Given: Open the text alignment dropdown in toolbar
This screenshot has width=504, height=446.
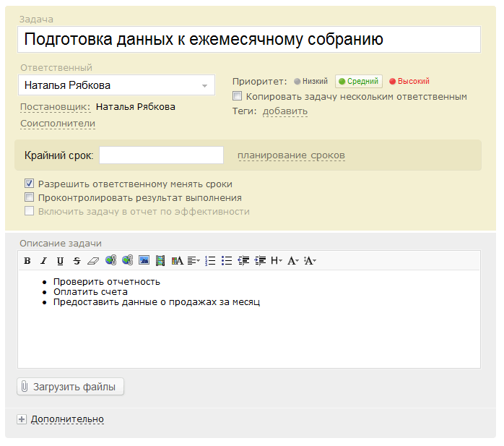Looking at the screenshot, I should 194,261.
